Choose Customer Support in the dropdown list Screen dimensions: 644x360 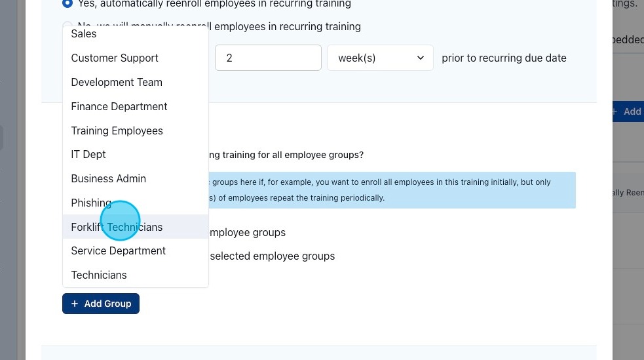point(115,58)
